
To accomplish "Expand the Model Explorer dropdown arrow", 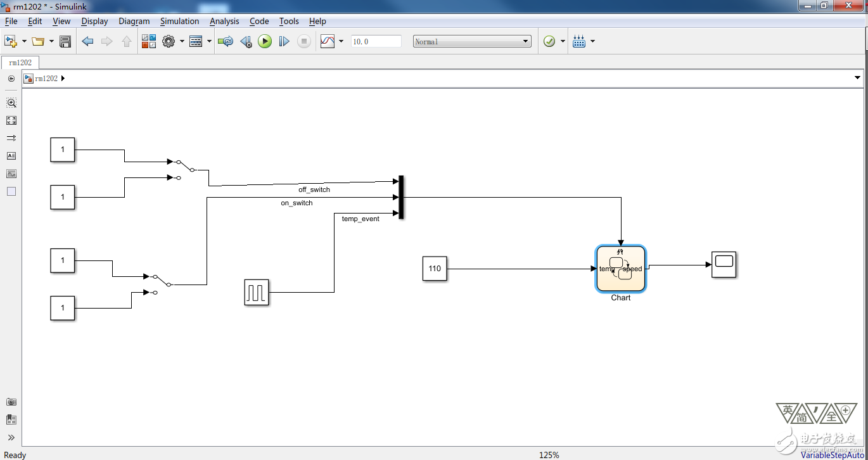I will coord(209,42).
